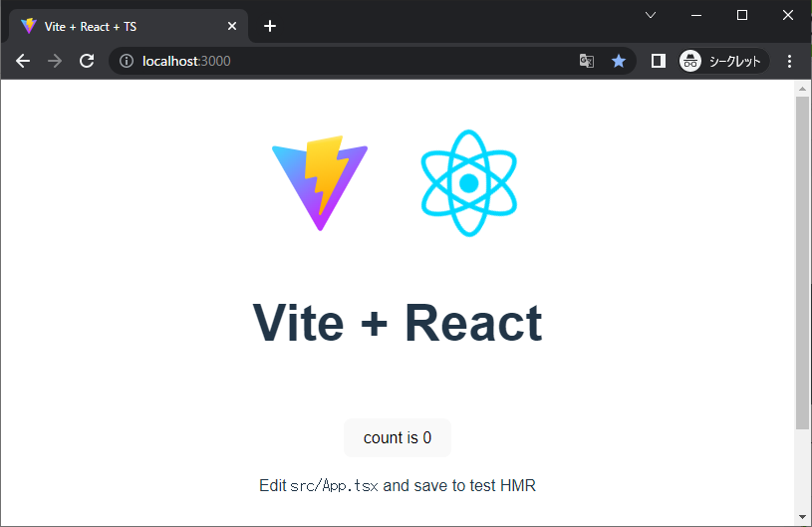Screen dimensions: 812x527
Task: Close the Vite + React + TS tab
Action: click(x=232, y=26)
